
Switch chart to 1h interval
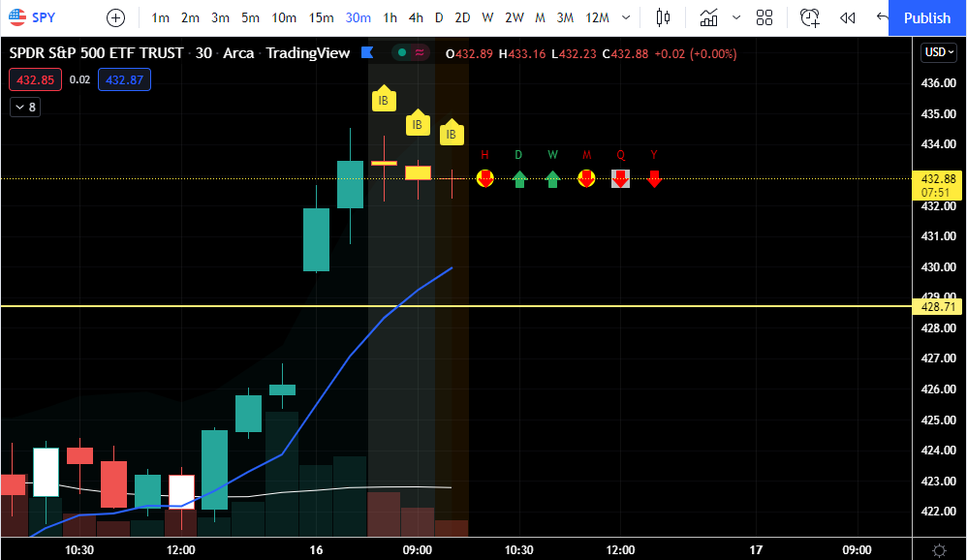(x=390, y=17)
